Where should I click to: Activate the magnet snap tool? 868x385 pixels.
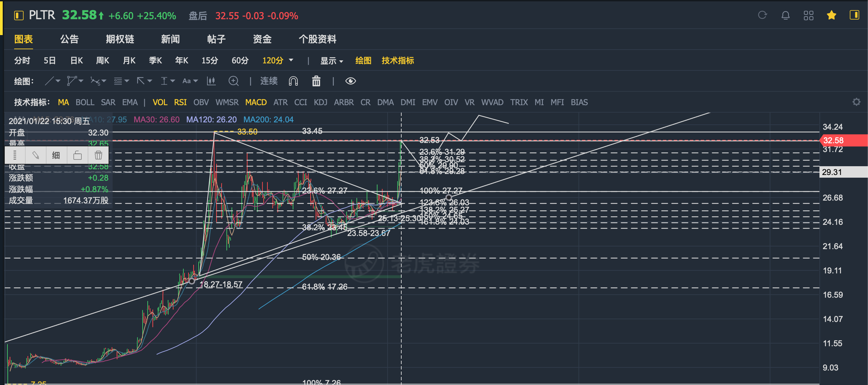[293, 81]
